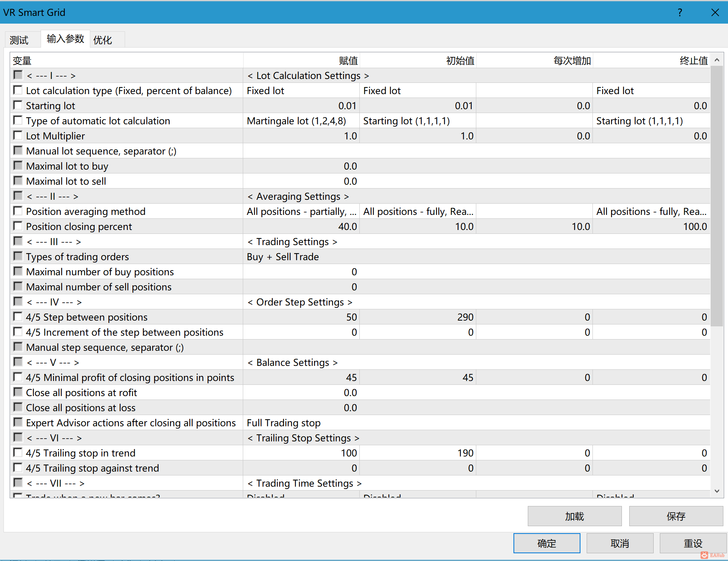728x561 pixels.
Task: Check Type of automatic lot calculation
Action: tap(18, 120)
